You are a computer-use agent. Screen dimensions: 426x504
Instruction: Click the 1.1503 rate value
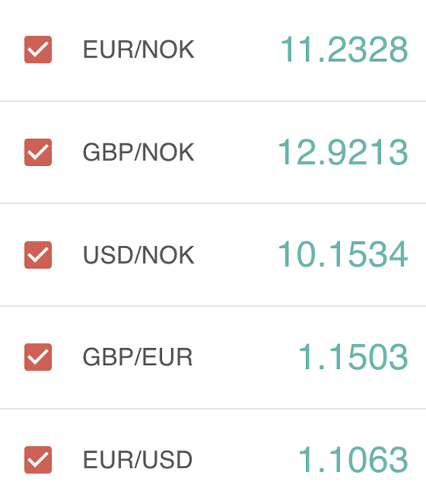(x=353, y=357)
